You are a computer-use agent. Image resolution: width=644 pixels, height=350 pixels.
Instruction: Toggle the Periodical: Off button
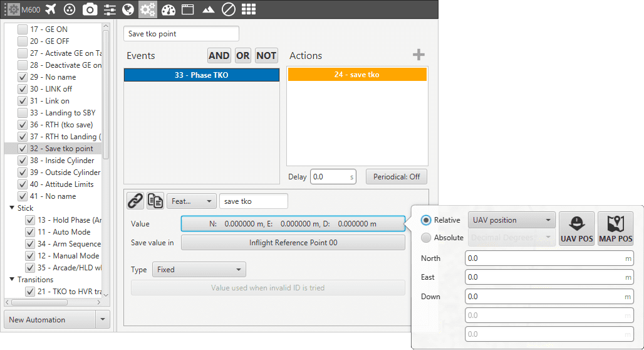pyautogui.click(x=397, y=177)
